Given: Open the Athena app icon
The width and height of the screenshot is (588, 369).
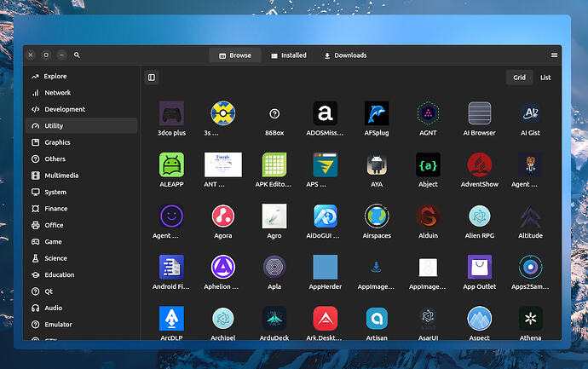Looking at the screenshot, I should (x=530, y=319).
